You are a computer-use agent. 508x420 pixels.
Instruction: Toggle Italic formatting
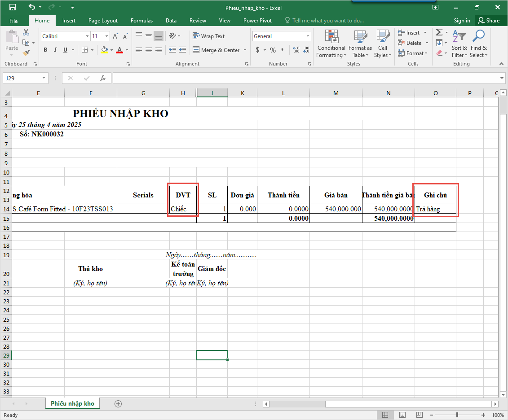coord(55,50)
